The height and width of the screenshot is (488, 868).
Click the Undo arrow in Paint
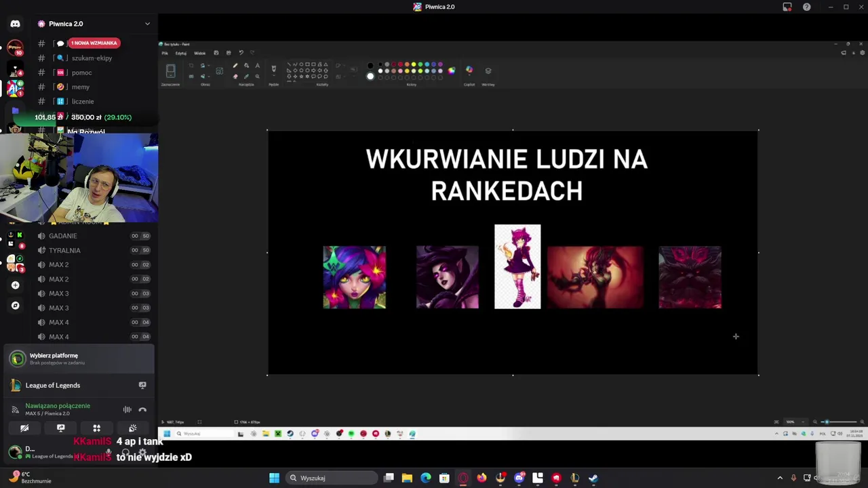pos(241,53)
